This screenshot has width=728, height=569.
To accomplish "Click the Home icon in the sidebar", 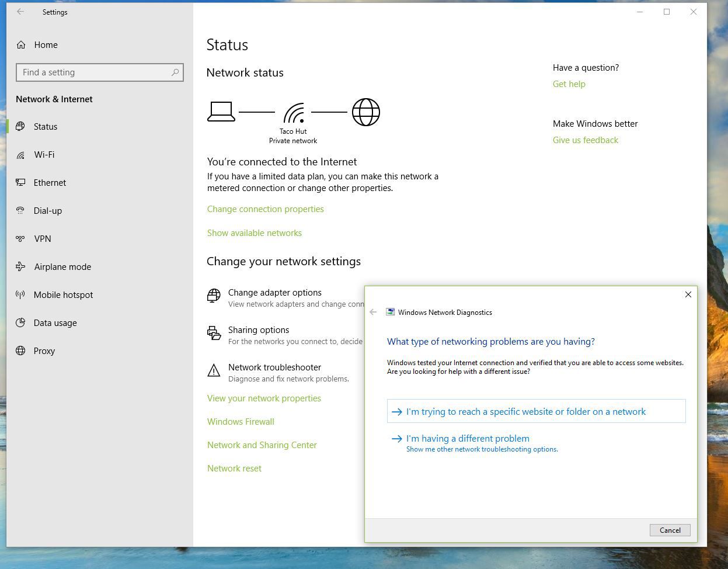I will pos(21,45).
